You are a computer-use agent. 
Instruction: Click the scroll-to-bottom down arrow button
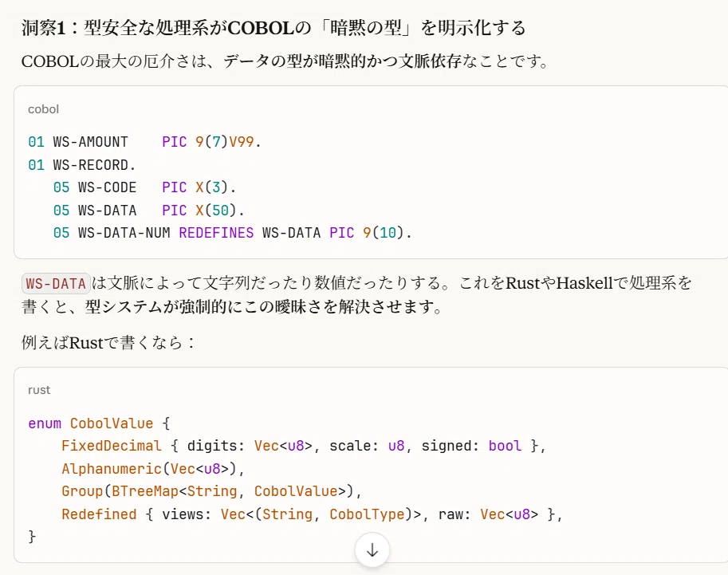(372, 550)
